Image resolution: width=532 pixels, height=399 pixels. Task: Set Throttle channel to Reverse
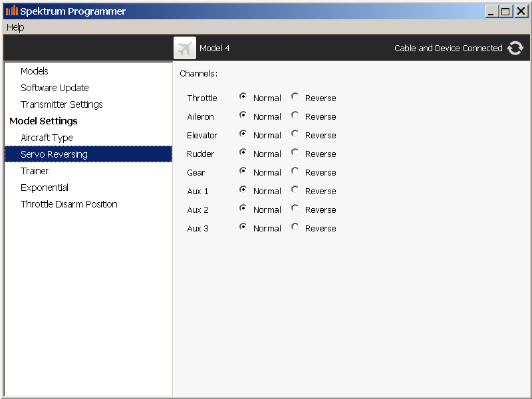(x=295, y=96)
